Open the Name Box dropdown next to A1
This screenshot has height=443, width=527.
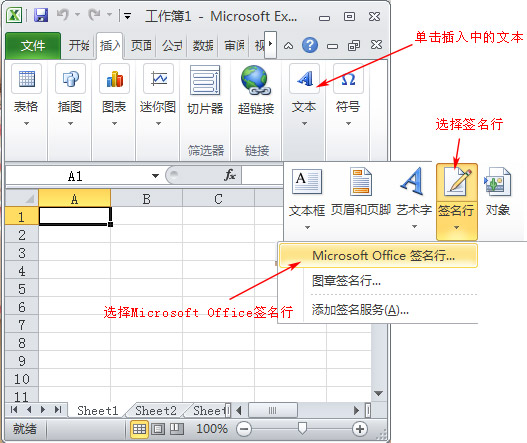[x=155, y=176]
